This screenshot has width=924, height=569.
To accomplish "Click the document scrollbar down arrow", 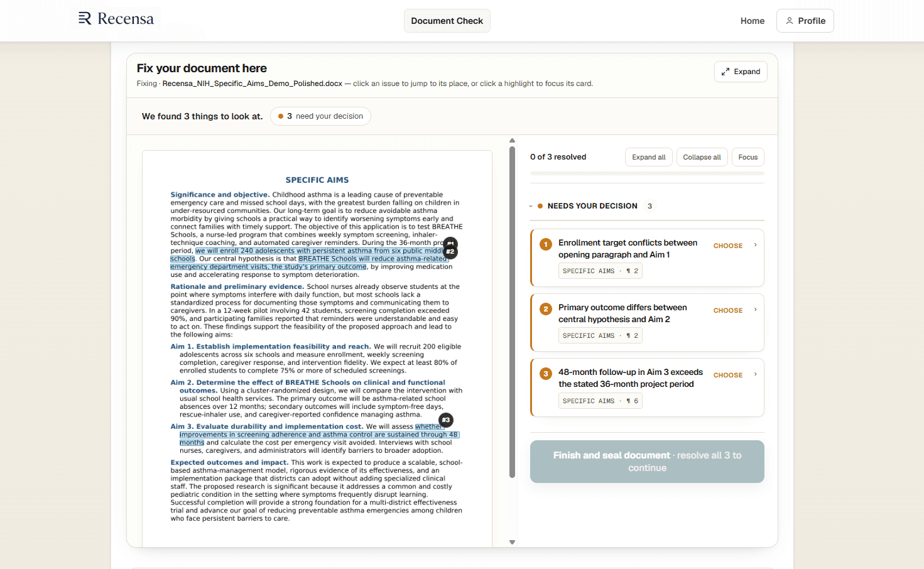I will pyautogui.click(x=512, y=542).
